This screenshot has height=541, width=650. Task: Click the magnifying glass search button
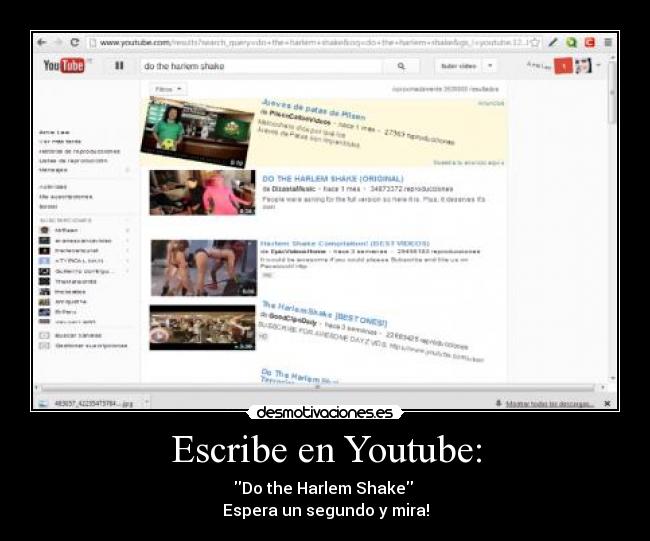401,66
